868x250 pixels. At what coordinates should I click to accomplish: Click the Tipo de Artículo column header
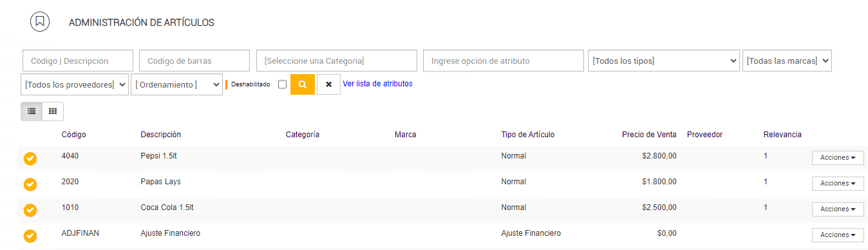(528, 135)
